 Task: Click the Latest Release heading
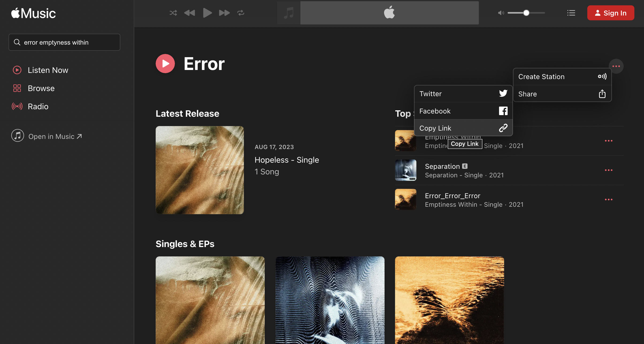click(187, 114)
